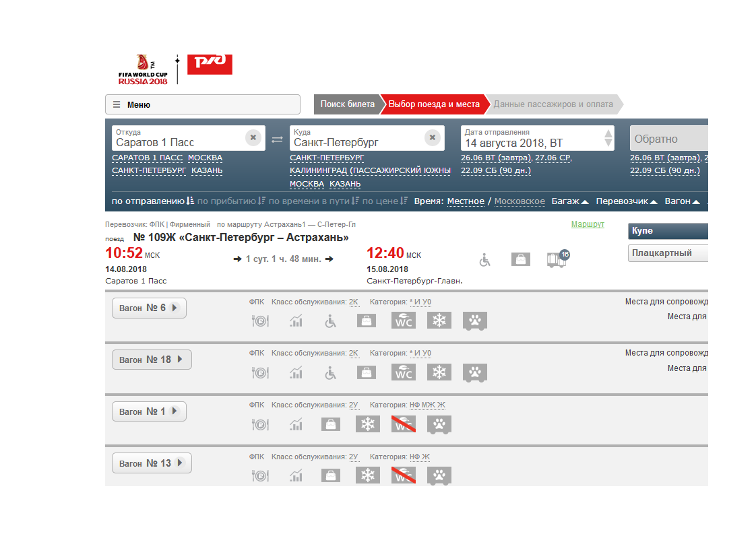Expand Вагон № 18
The image size is (756, 534).
pyautogui.click(x=152, y=360)
